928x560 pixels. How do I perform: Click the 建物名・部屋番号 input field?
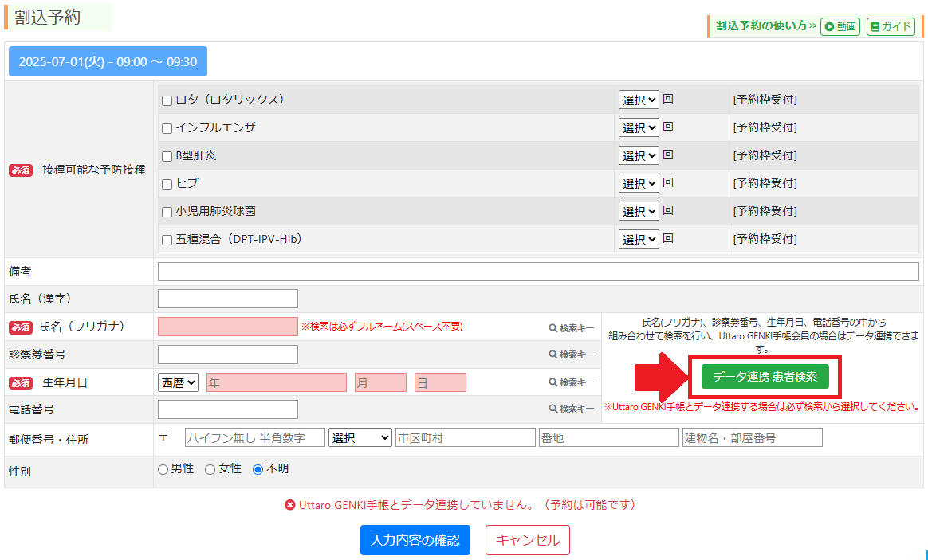pyautogui.click(x=753, y=437)
